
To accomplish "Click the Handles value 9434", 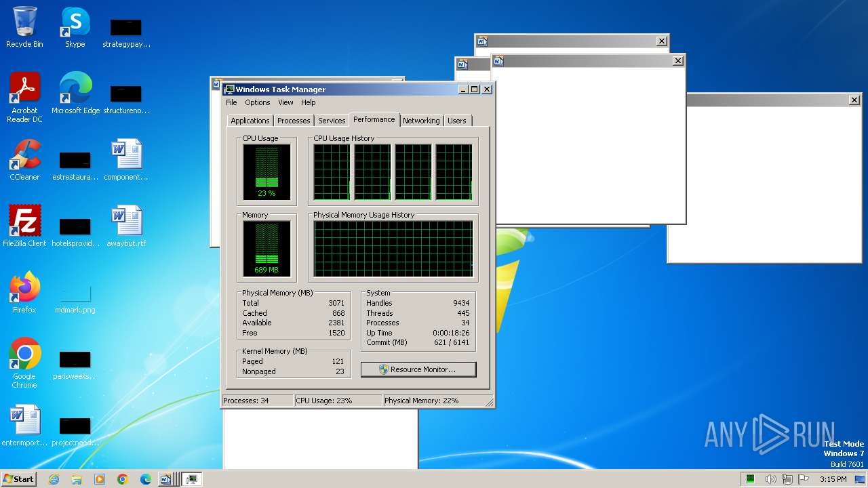I will [x=461, y=303].
